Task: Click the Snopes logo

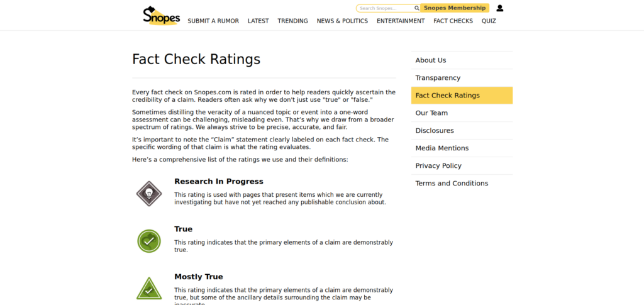Action: (162, 16)
